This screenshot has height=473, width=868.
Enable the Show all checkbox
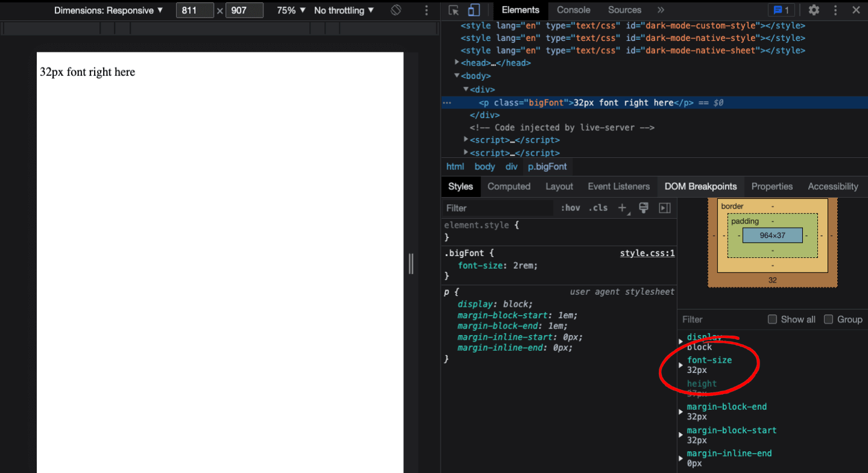coord(772,319)
